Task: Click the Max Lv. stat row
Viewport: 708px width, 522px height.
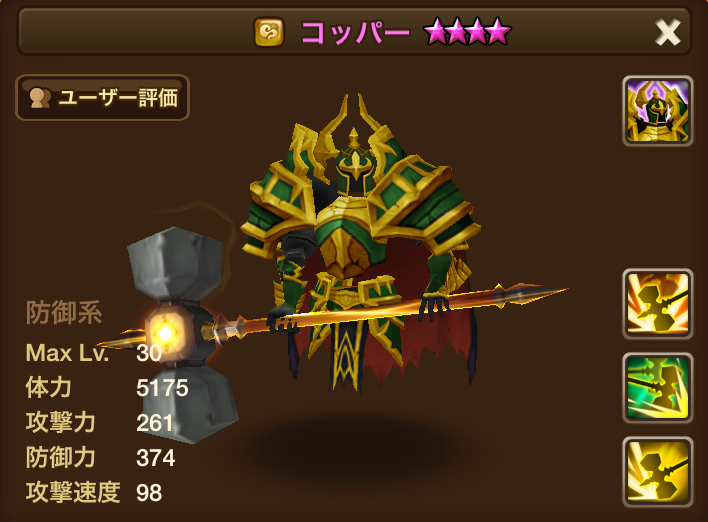Action: tap(93, 353)
